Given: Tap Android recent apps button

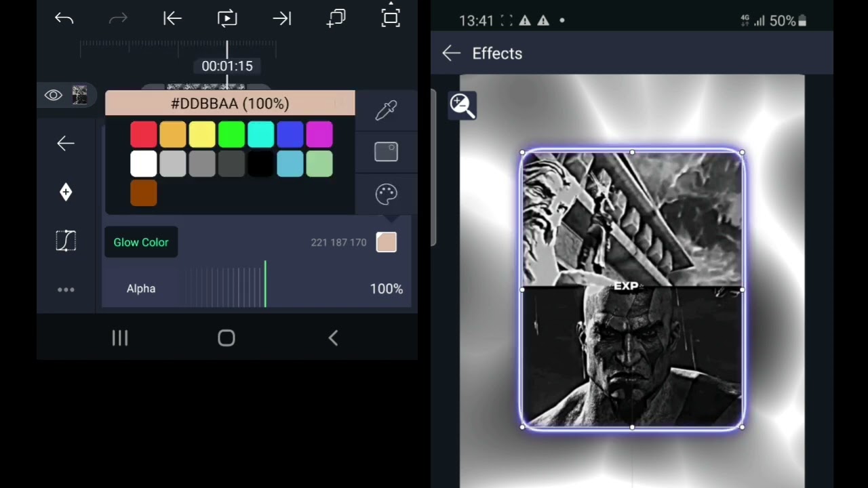Looking at the screenshot, I should 120,338.
